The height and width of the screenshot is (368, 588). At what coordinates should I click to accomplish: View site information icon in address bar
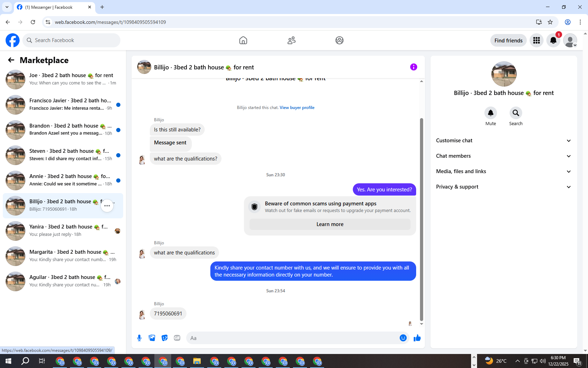(48, 22)
